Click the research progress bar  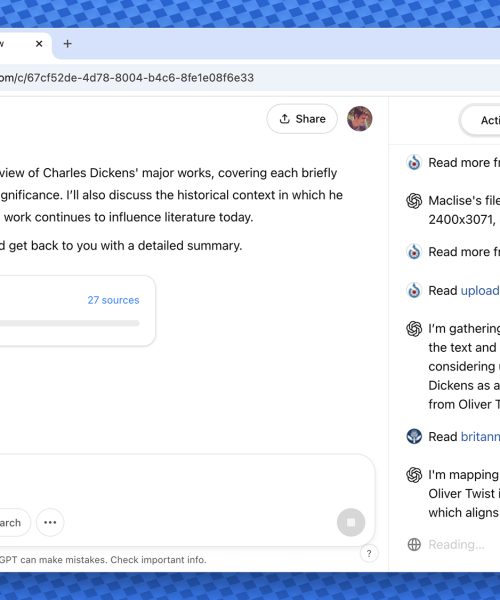69,323
